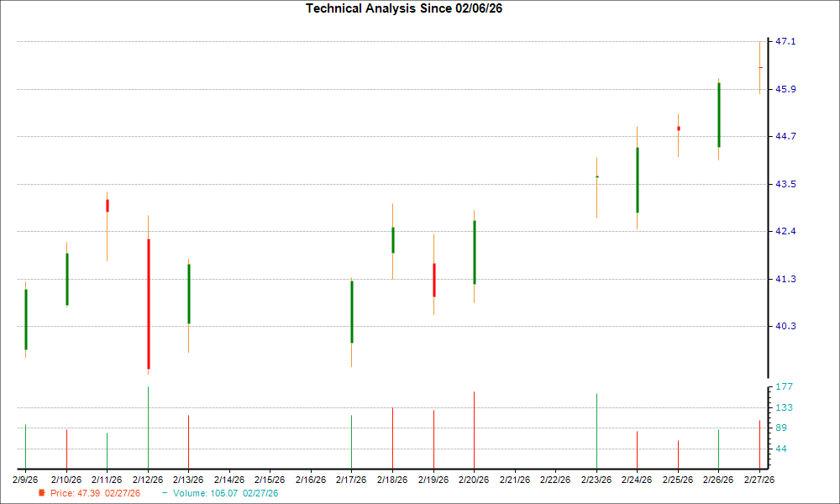Click the green candlestick dated 2/18/26
The image size is (840, 504).
[x=392, y=239]
